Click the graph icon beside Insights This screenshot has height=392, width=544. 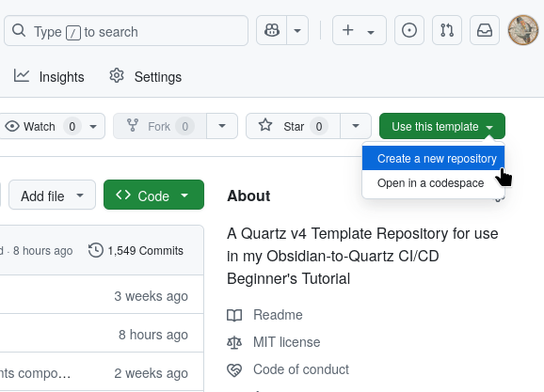(x=22, y=75)
